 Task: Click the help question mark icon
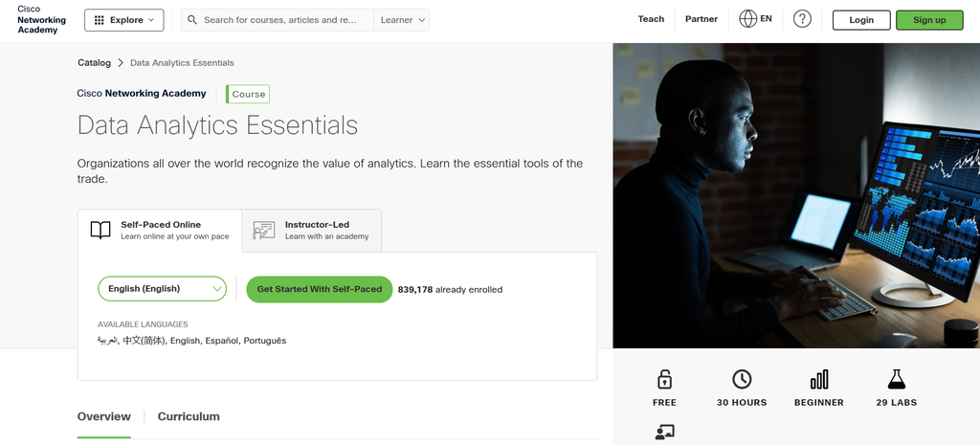802,19
